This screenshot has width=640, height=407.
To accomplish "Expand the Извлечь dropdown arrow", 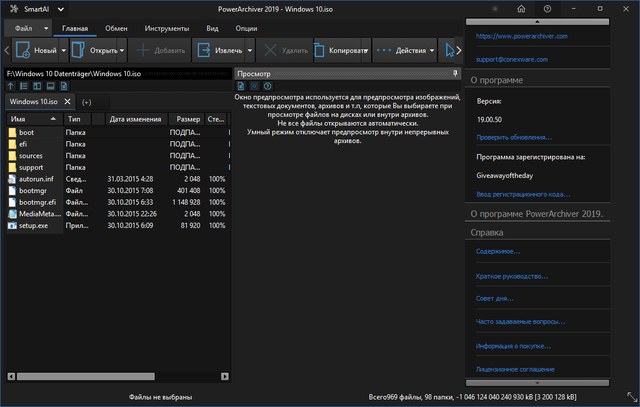I will pyautogui.click(x=250, y=50).
